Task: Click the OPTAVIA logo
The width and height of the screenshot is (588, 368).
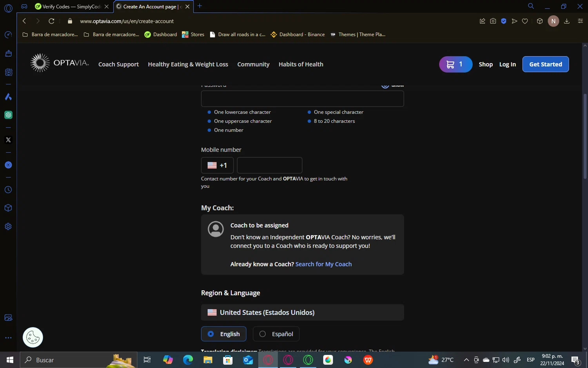Action: (60, 63)
